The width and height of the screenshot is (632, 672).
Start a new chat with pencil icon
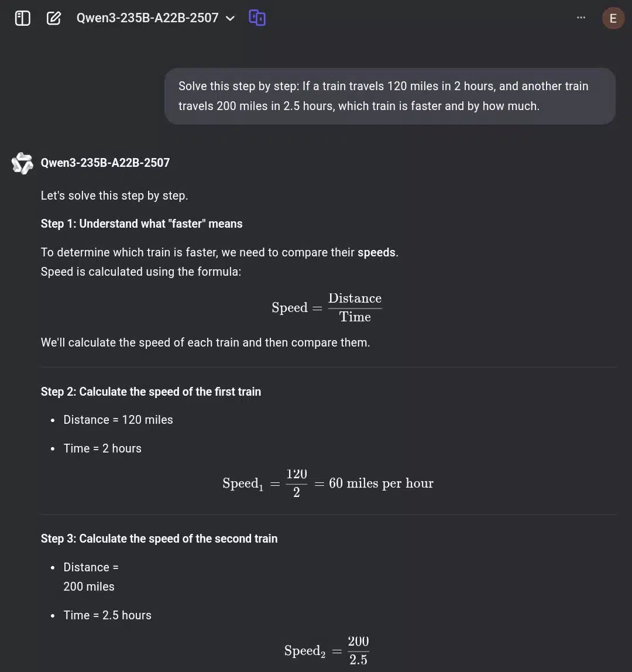[54, 18]
